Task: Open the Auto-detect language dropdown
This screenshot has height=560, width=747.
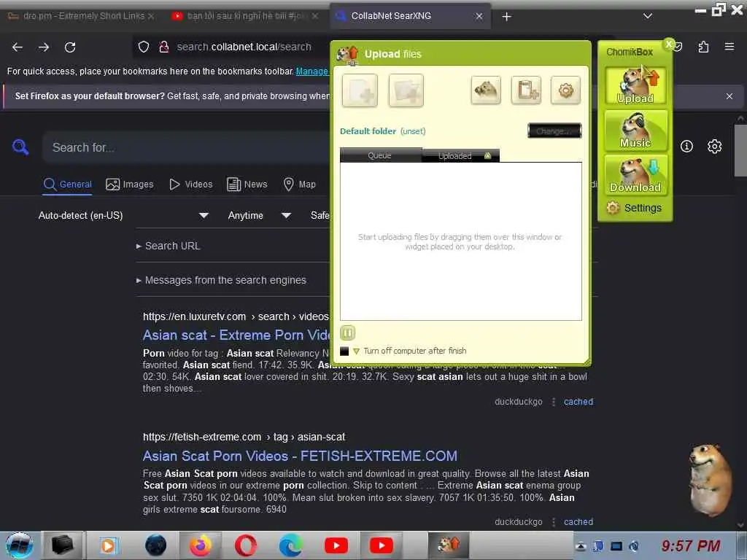Action: pos(123,216)
